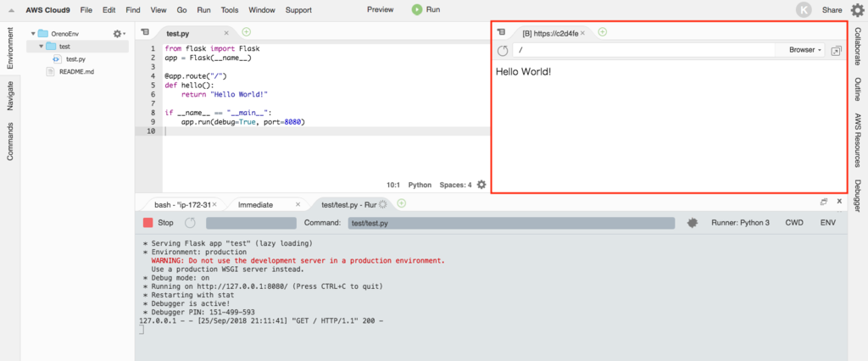Open Runner: Python 3 selector
This screenshot has width=868, height=361.
click(x=740, y=223)
